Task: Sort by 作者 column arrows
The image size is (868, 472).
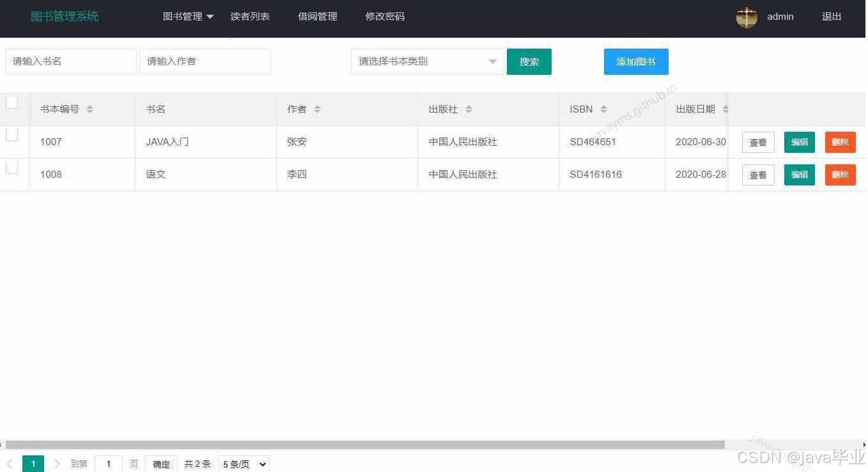Action: (x=317, y=109)
